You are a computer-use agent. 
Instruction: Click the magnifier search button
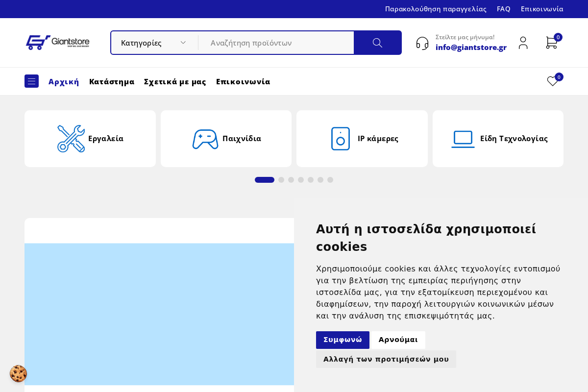(377, 43)
